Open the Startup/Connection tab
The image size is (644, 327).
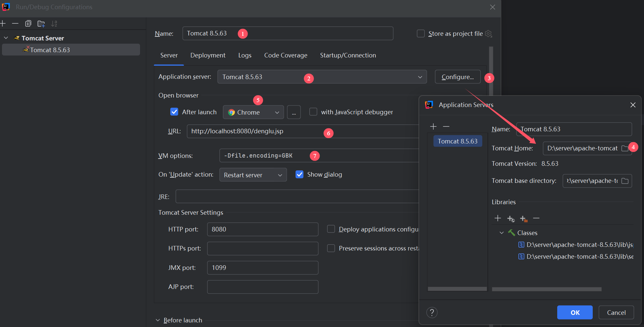[x=348, y=55]
